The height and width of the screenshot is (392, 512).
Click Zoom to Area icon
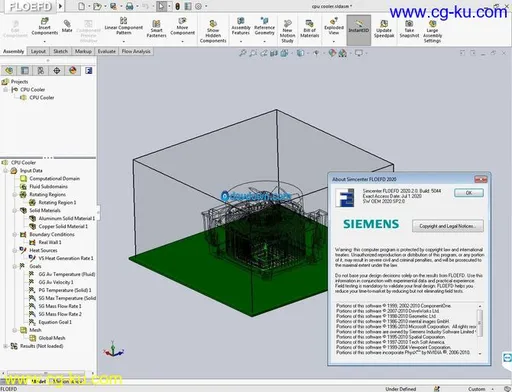pos(253,53)
